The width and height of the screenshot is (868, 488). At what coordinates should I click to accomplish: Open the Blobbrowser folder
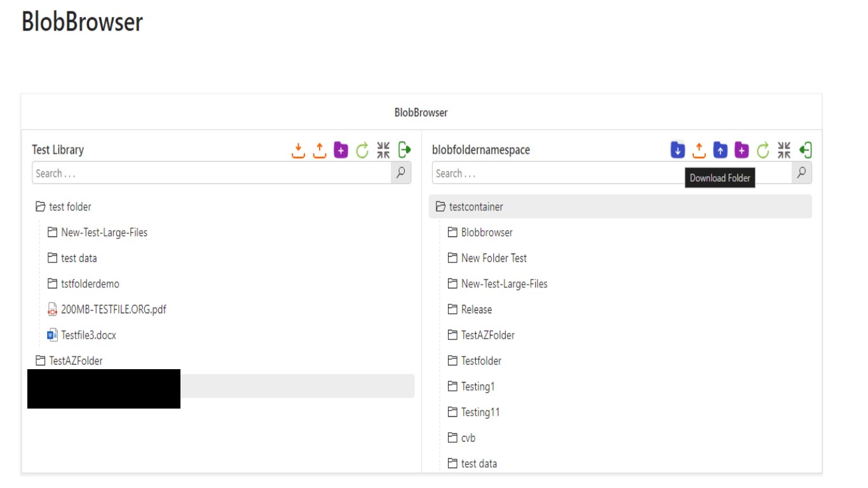point(486,233)
